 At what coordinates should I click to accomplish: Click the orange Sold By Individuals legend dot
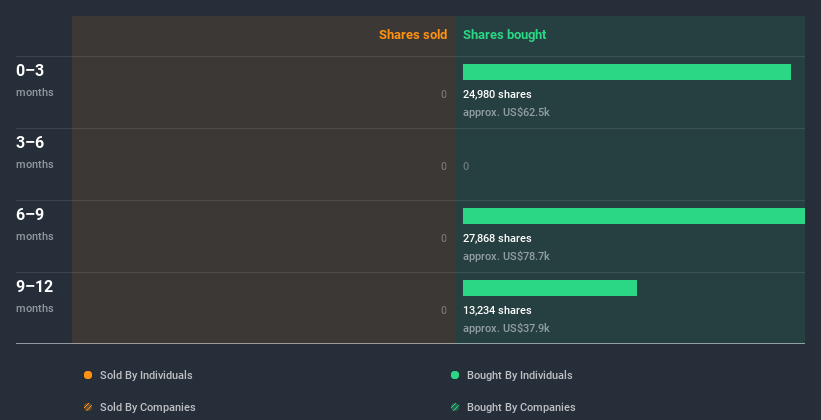(88, 375)
